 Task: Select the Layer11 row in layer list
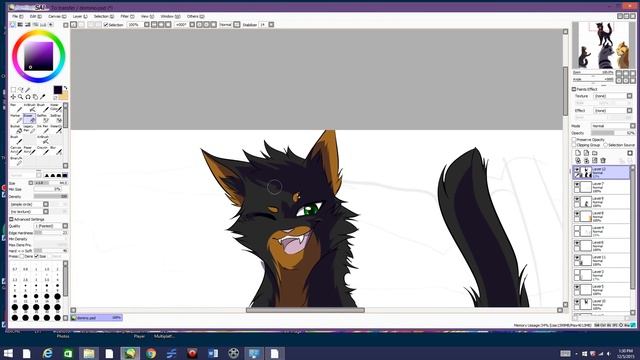(x=601, y=260)
